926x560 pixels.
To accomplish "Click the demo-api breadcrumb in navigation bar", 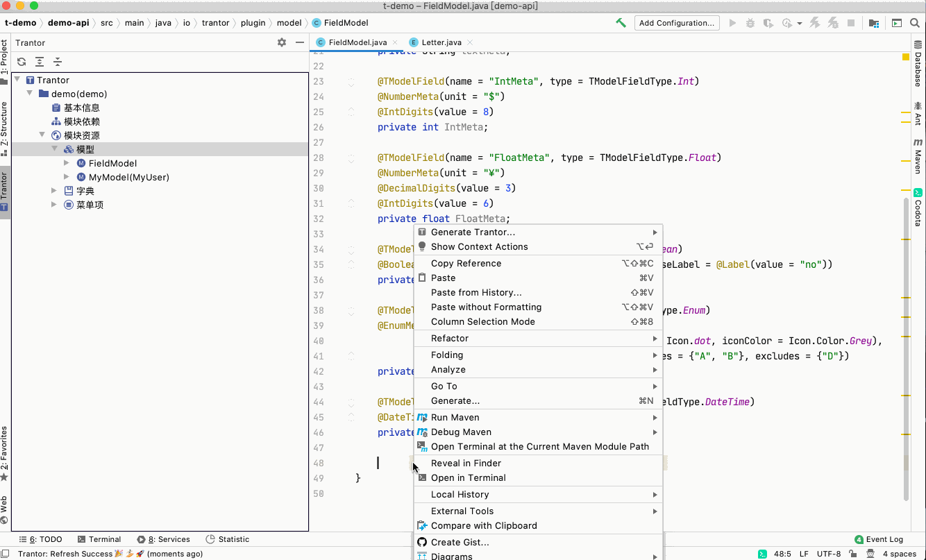I will pos(68,23).
